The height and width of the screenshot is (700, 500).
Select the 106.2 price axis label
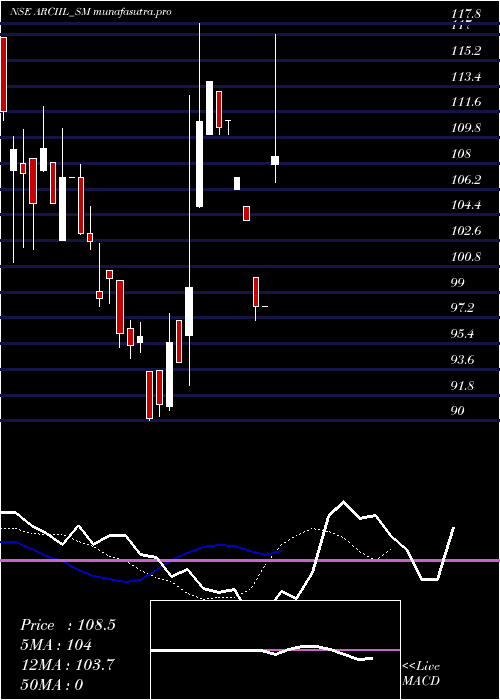(466, 180)
